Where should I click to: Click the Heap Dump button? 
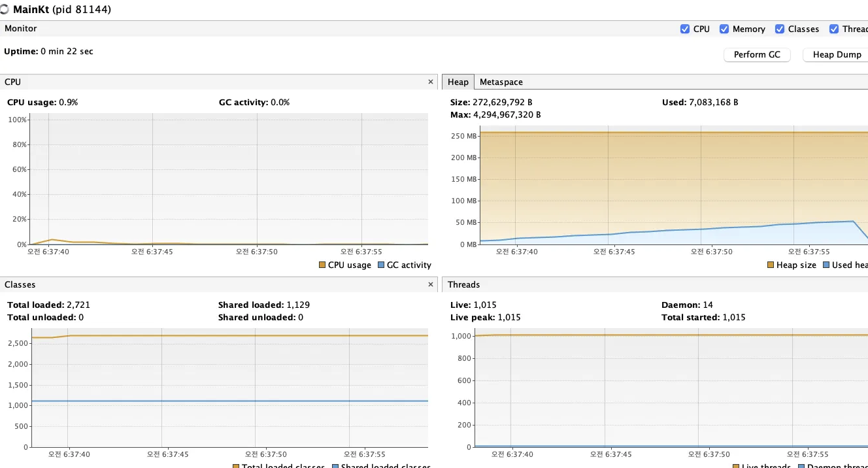[x=837, y=55]
